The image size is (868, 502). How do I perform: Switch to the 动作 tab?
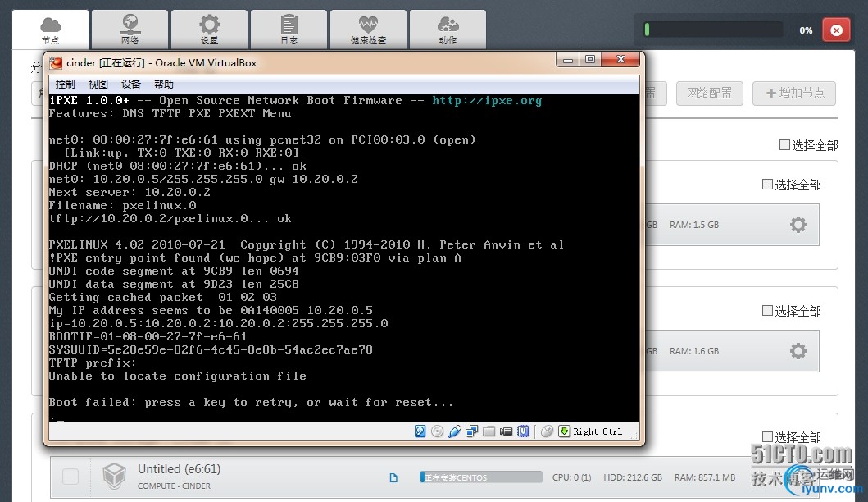[x=448, y=30]
